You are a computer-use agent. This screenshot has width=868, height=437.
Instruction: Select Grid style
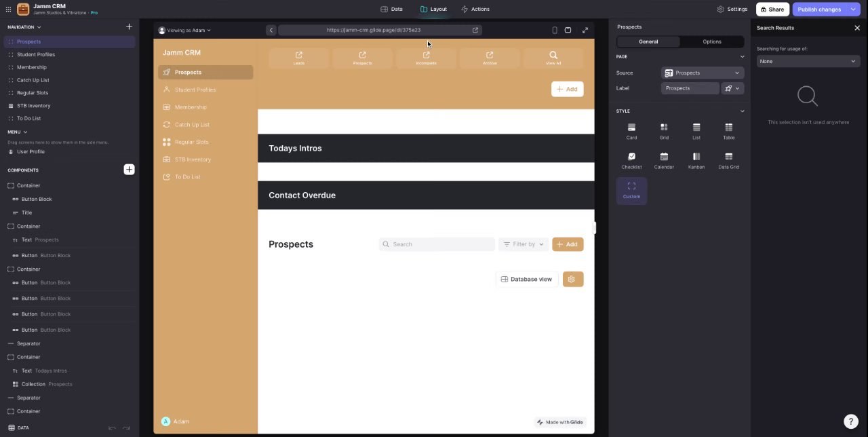pyautogui.click(x=664, y=132)
